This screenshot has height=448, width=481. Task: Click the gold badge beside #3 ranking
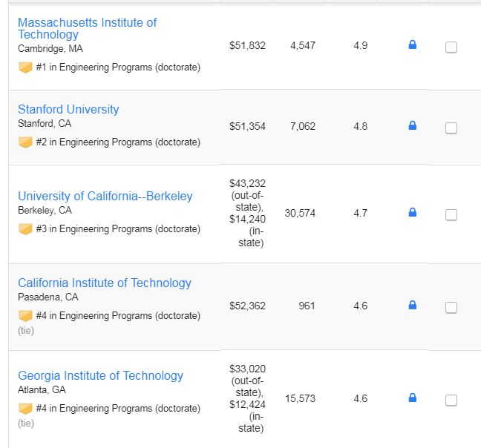(25, 229)
